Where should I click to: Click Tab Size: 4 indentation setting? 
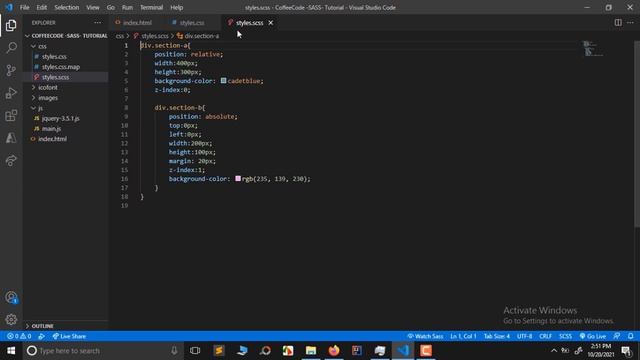(497, 336)
